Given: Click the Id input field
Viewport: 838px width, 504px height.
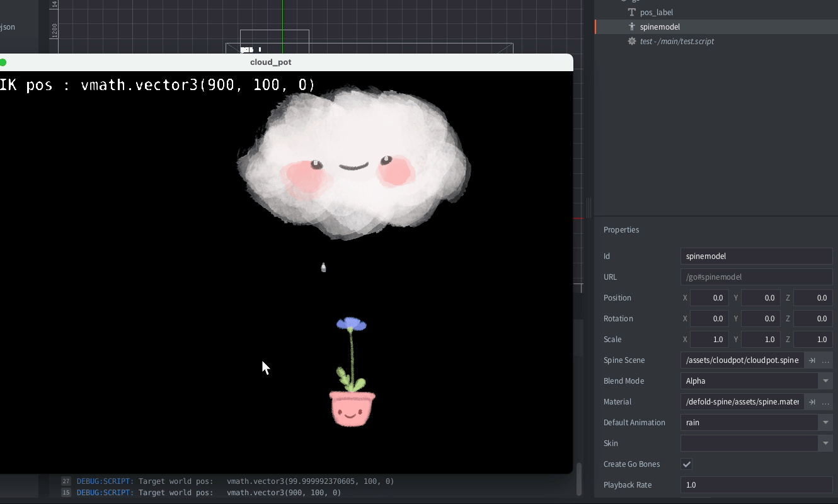Looking at the screenshot, I should (x=756, y=256).
